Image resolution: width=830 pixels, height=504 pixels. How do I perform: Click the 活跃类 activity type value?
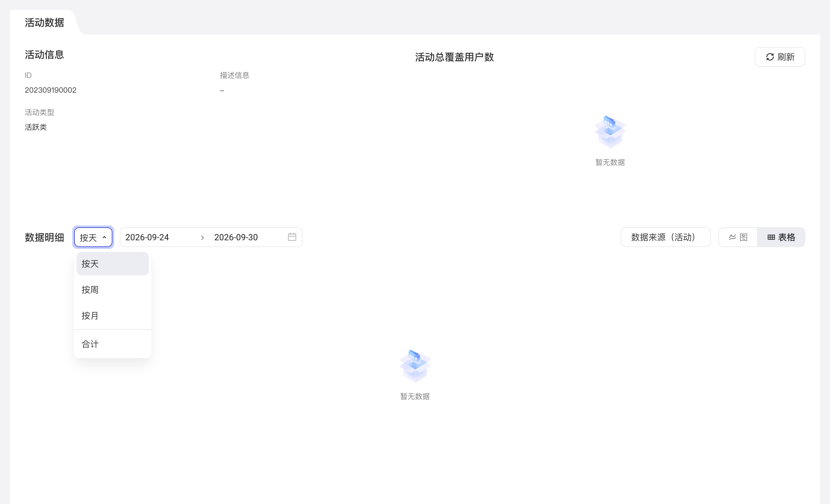[36, 127]
